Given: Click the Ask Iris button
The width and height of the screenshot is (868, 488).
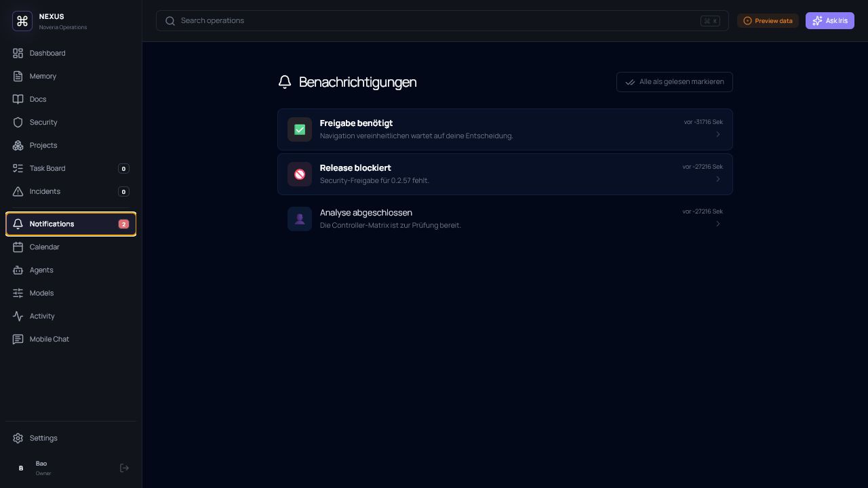Looking at the screenshot, I should click(830, 21).
